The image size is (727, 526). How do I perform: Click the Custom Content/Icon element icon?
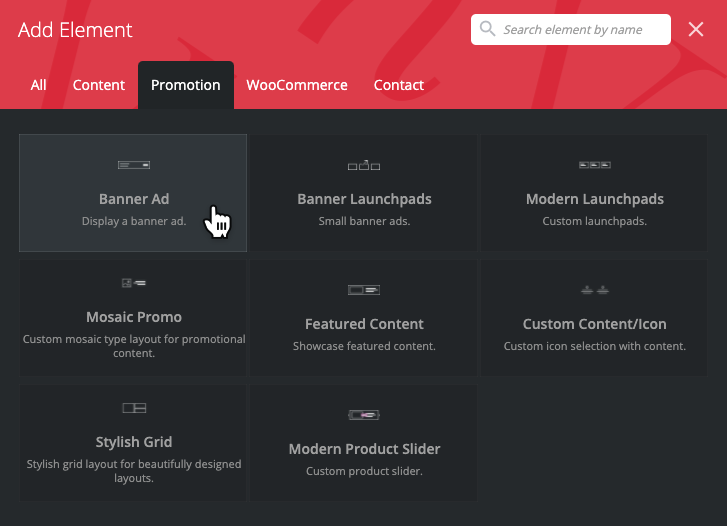pyautogui.click(x=595, y=290)
